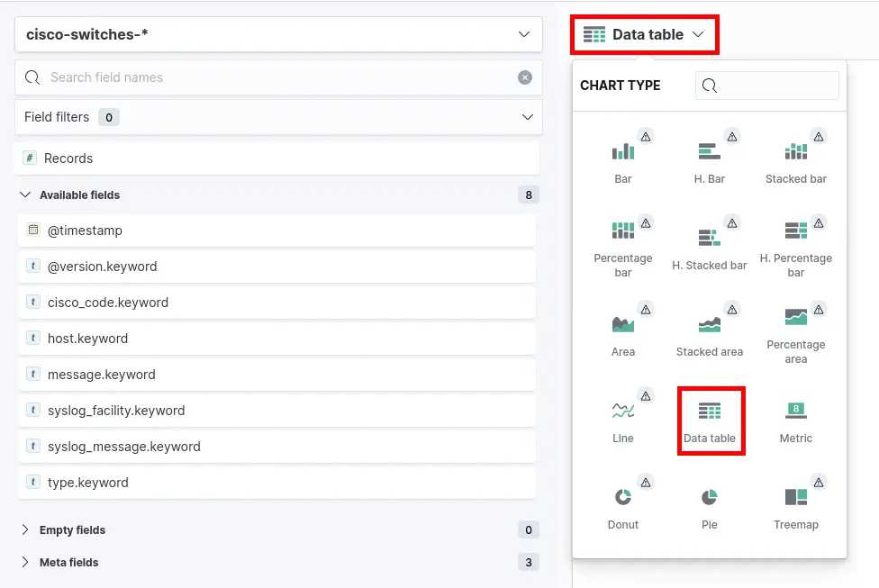Pick the Metric visualization icon
Screen dimensions: 879x588
(x=796, y=412)
